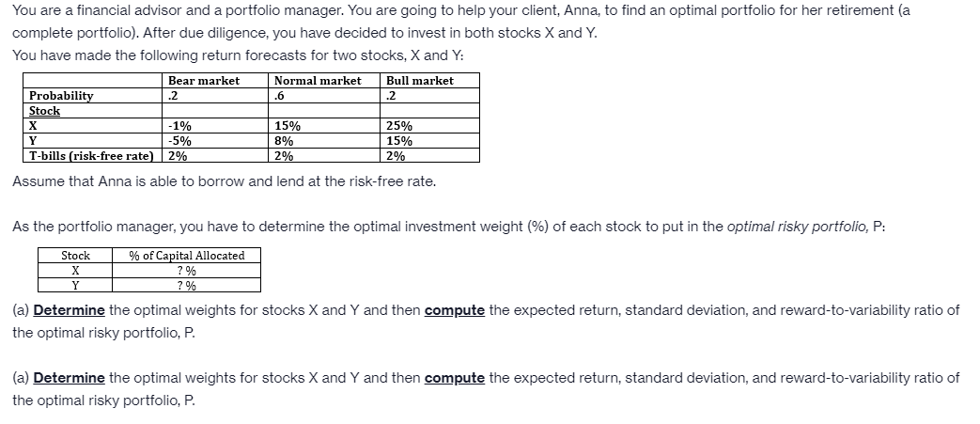Click the '? %' cell for stock Y

pyautogui.click(x=186, y=286)
